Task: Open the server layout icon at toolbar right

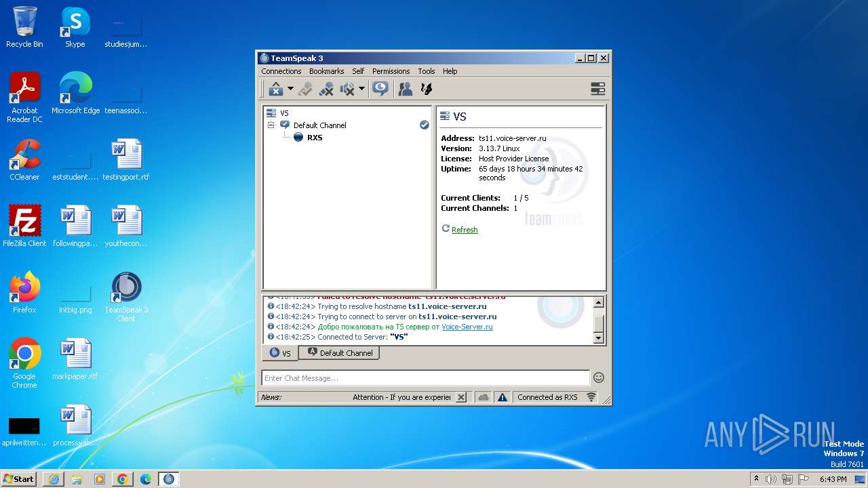Action: 597,89
